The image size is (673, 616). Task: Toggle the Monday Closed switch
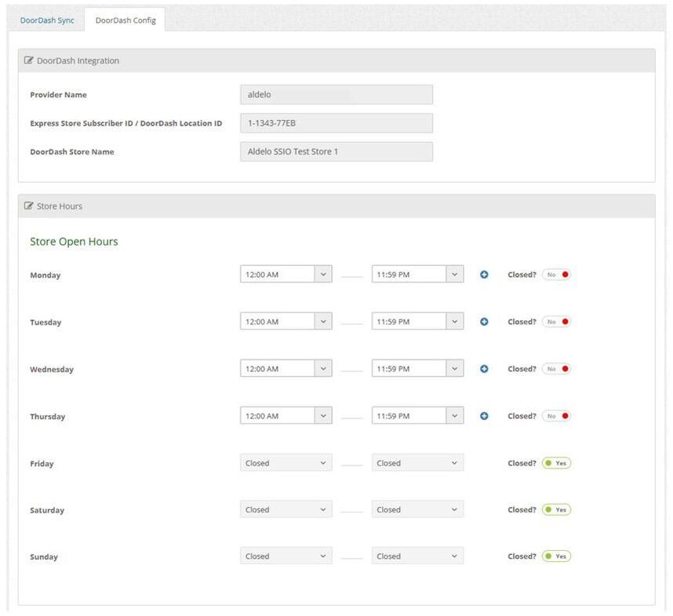point(556,275)
